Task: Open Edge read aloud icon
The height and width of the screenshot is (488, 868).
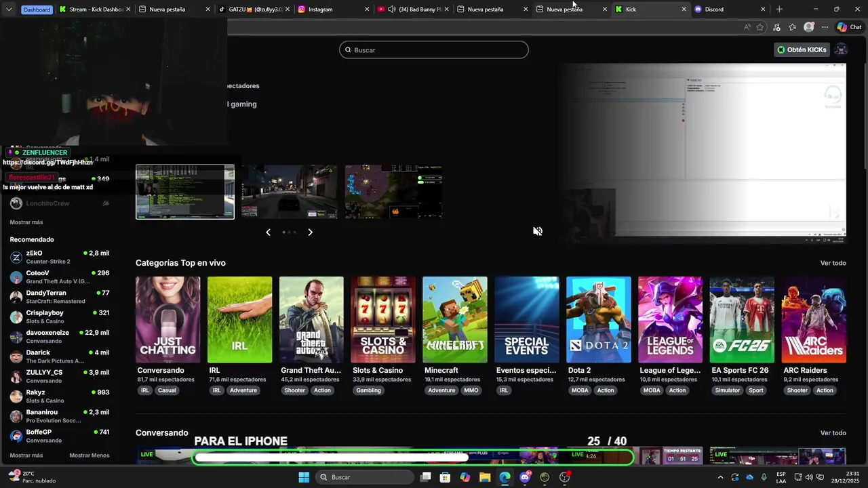Action: [747, 27]
